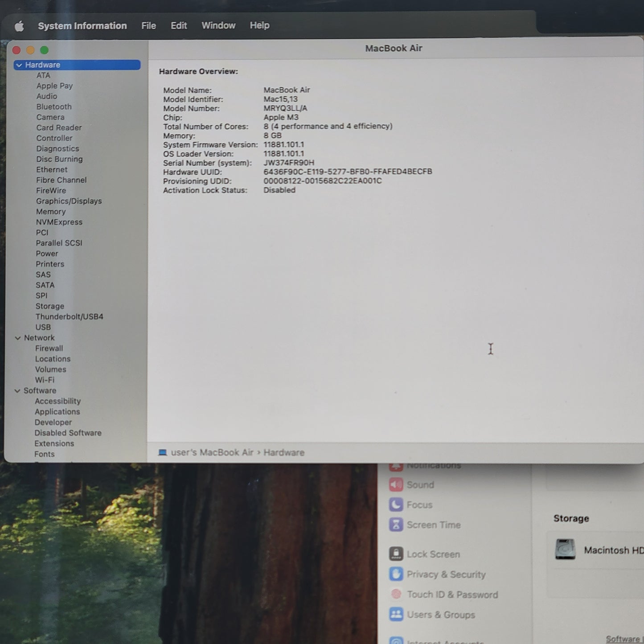Click the serial number value JW374FR90H

pos(289,163)
